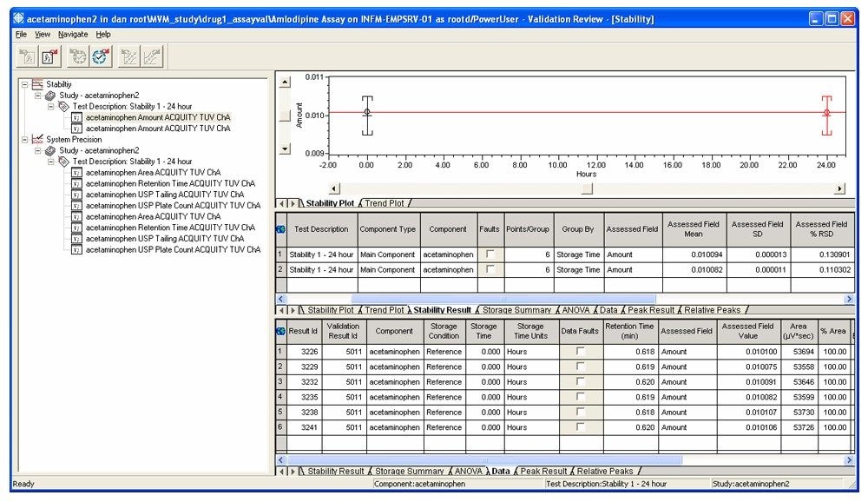The width and height of the screenshot is (868, 502).
Task: Click the Stability node chart icon in tree
Action: tap(37, 84)
